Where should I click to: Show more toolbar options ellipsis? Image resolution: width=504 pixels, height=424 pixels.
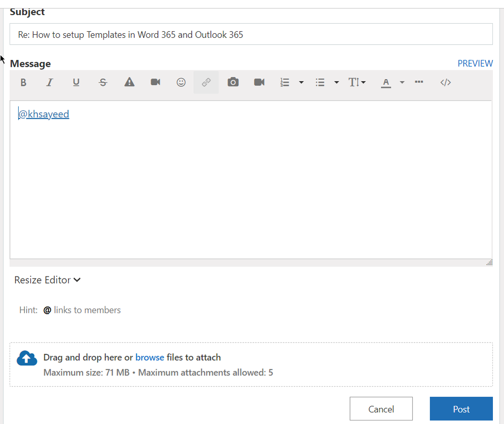point(419,82)
